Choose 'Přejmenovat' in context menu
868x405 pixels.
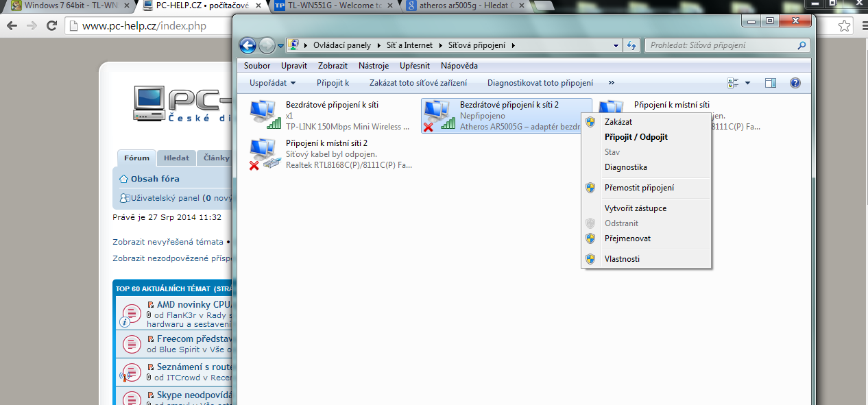click(x=627, y=238)
